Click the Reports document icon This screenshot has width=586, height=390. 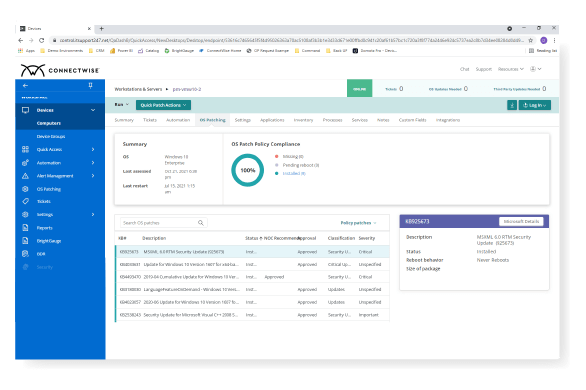pyautogui.click(x=25, y=228)
